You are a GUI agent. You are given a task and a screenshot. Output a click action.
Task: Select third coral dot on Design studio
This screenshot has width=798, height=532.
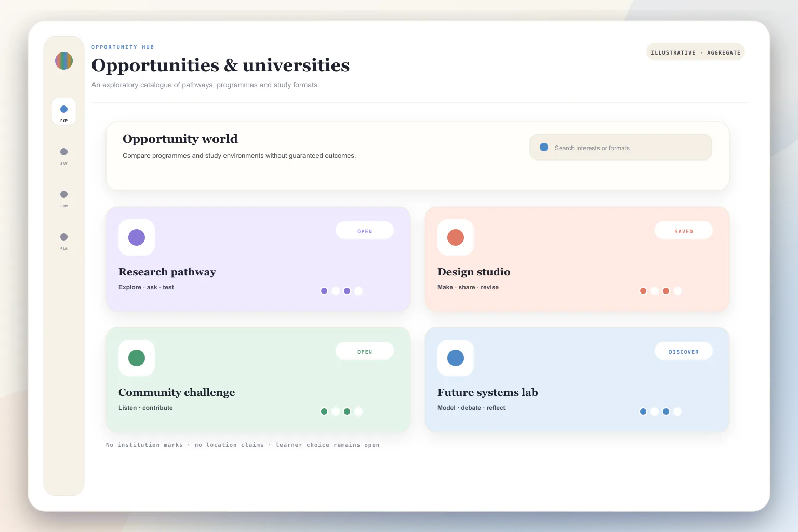(666, 291)
